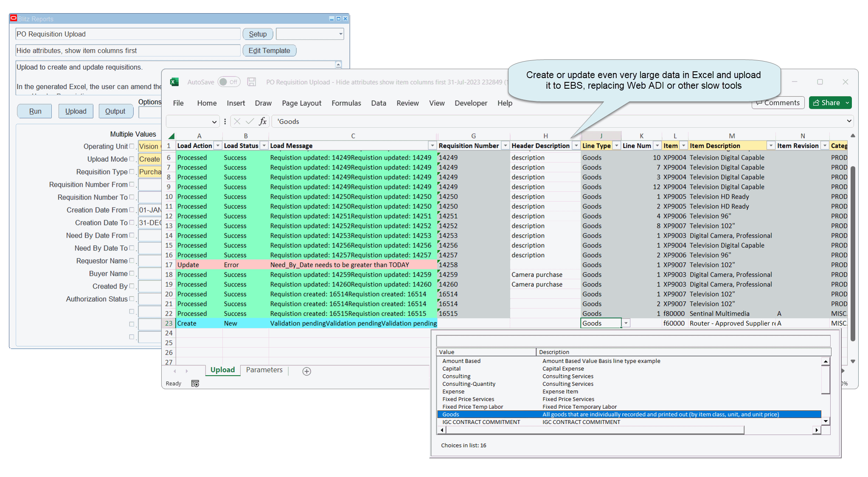Click the worksheet vertical scrollbar thumb
The width and height of the screenshot is (868, 477).
coord(853,253)
